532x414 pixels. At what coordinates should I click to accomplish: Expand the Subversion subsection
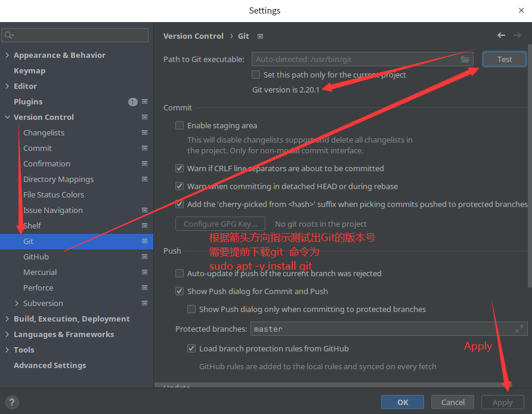point(17,303)
